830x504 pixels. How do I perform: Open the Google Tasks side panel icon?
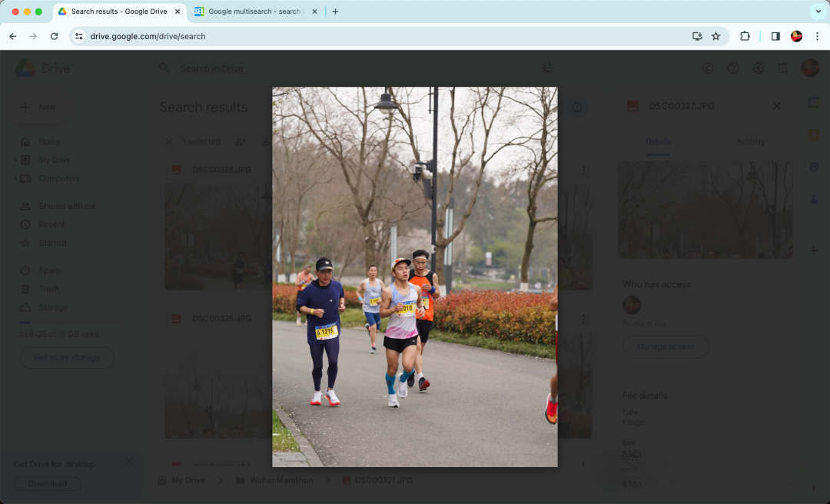814,167
